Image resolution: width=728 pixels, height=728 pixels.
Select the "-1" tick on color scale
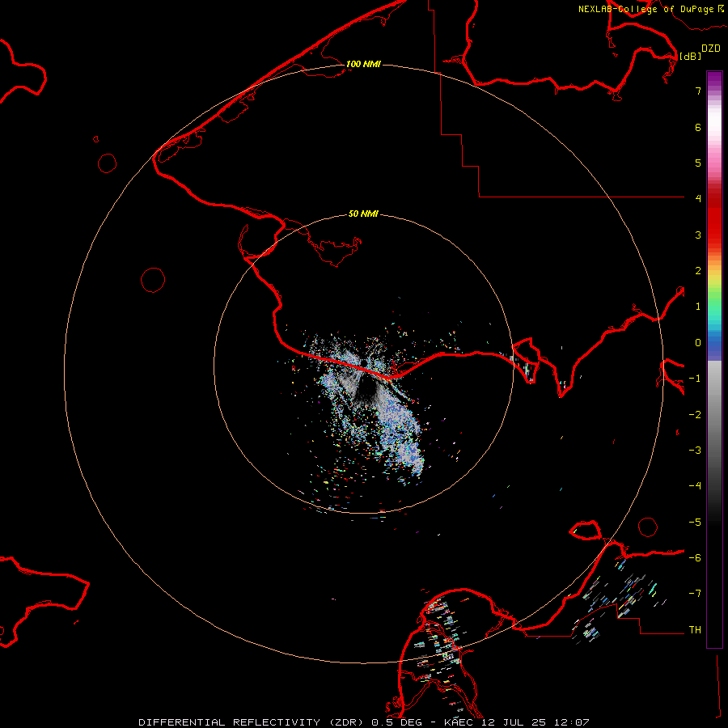[695, 379]
